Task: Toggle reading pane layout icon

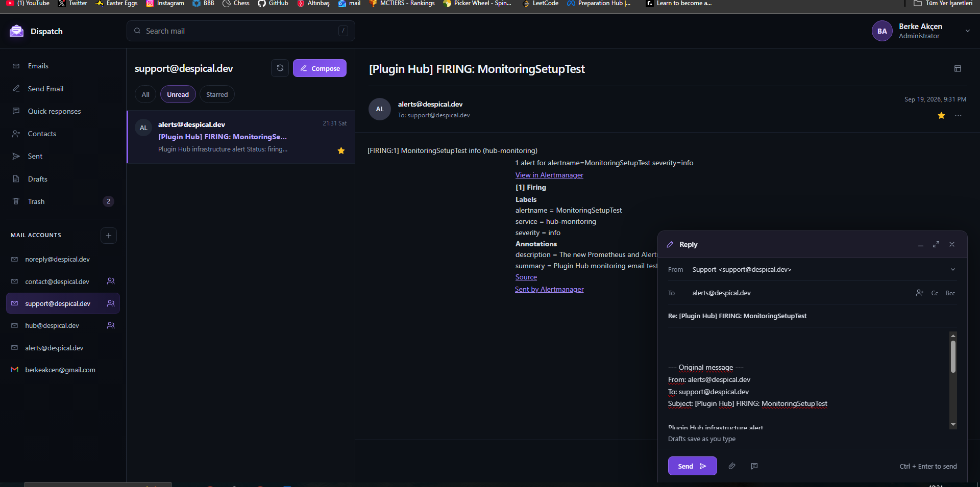Action: 958,68
